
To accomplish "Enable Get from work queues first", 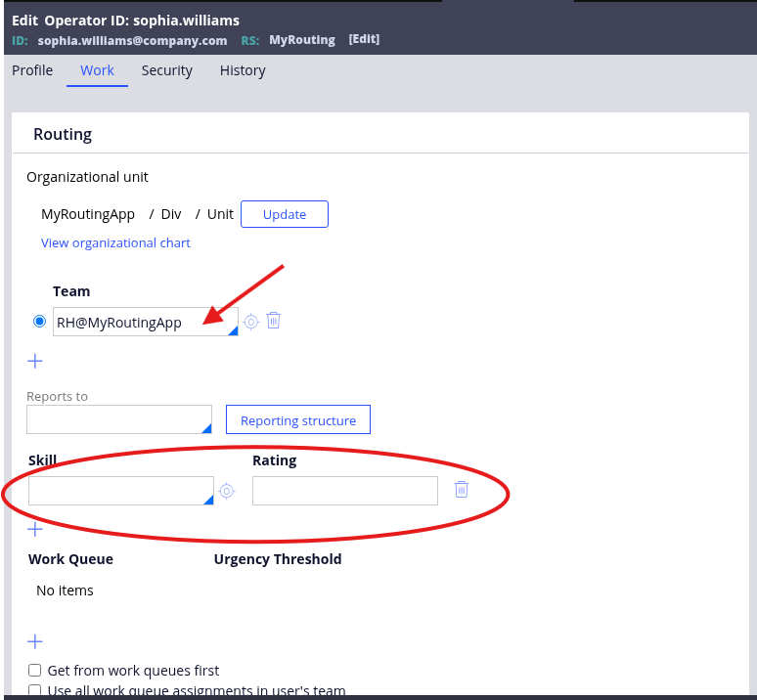I will pyautogui.click(x=34, y=671).
